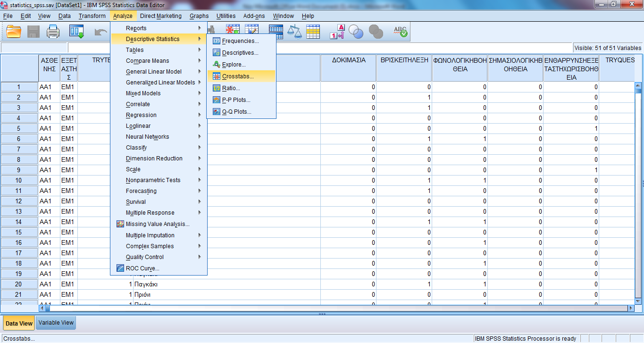Image resolution: width=644 pixels, height=343 pixels.
Task: Open P-P Plots... from the submenu
Action: (241, 100)
